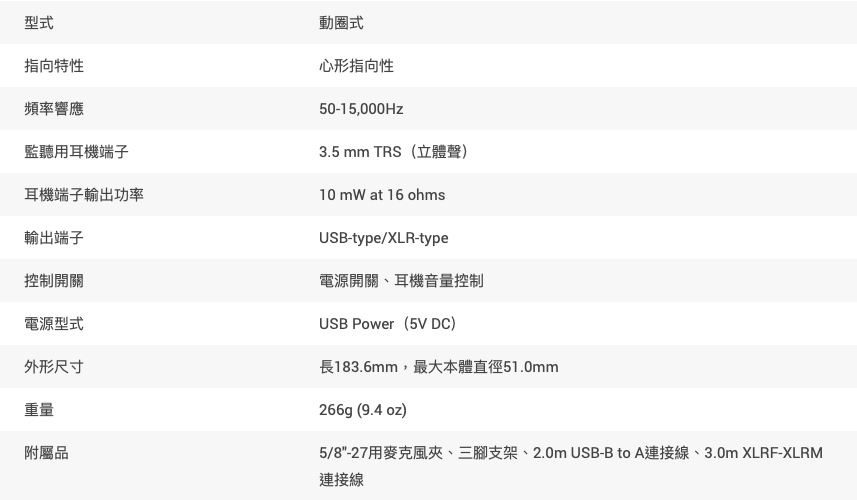Click the 監聽用耳機端子 label
857x500 pixels.
pos(76,152)
